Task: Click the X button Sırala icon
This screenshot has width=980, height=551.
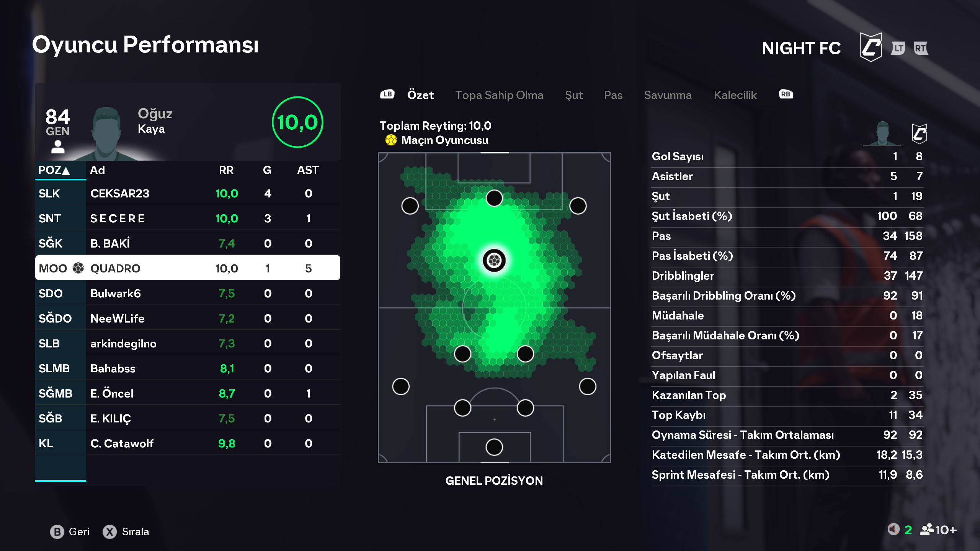Action: point(109,532)
